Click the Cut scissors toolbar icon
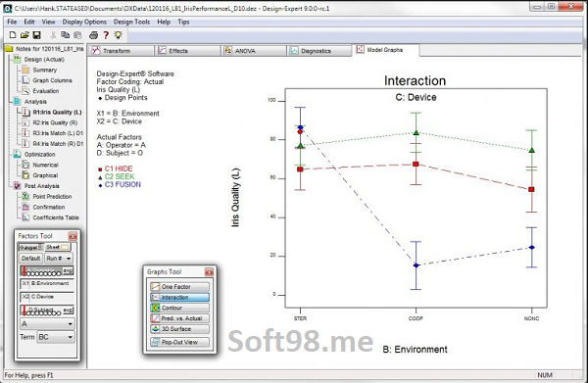The image size is (588, 383). click(53, 35)
